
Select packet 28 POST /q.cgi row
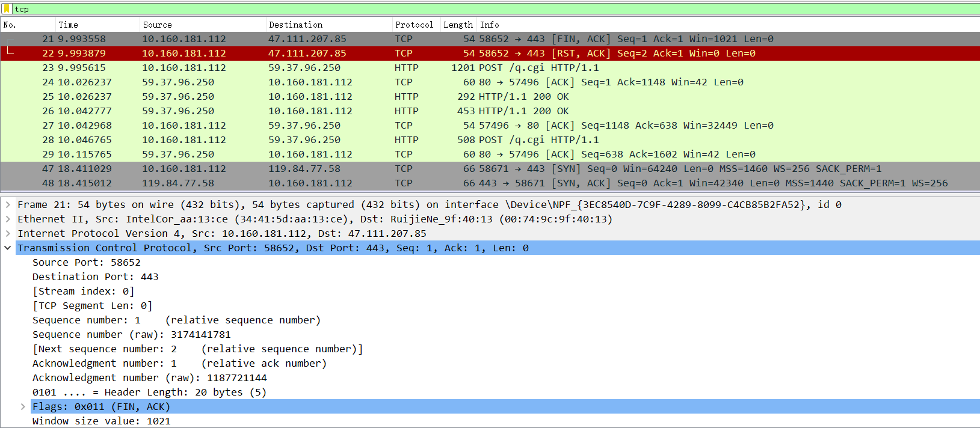pyautogui.click(x=490, y=139)
